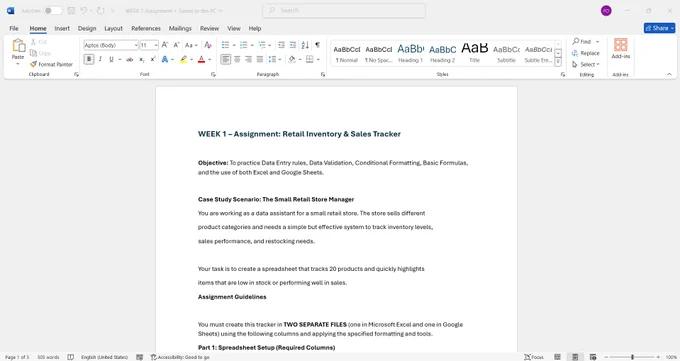Image resolution: width=680 pixels, height=361 pixels.
Task: Open the Add-ins button
Action: [x=621, y=49]
